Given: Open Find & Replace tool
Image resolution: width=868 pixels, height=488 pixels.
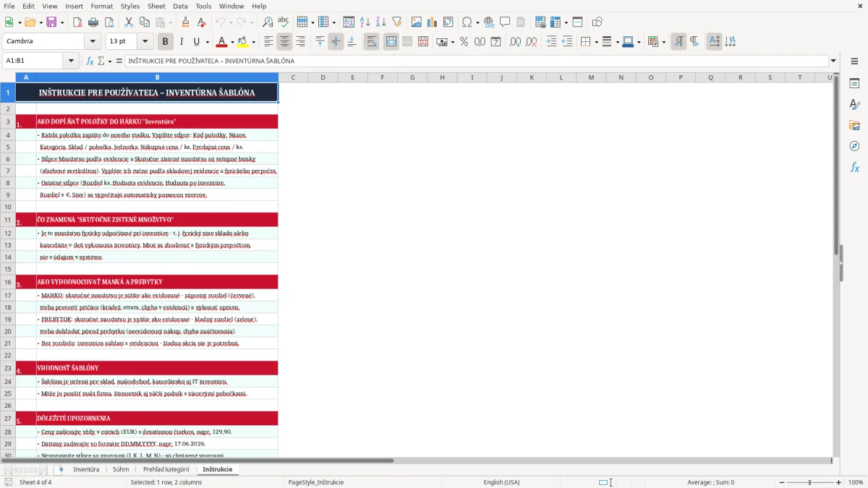Looking at the screenshot, I should point(267,22).
